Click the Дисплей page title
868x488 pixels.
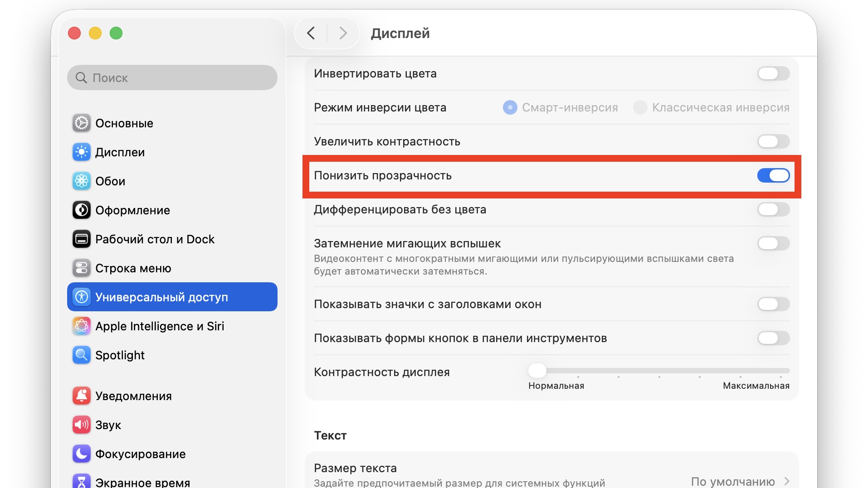click(x=400, y=33)
